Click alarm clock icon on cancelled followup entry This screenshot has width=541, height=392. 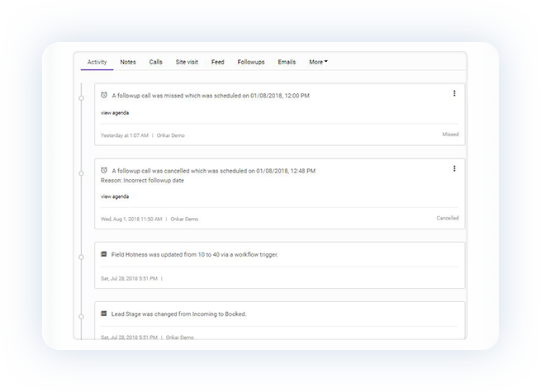pyautogui.click(x=104, y=170)
